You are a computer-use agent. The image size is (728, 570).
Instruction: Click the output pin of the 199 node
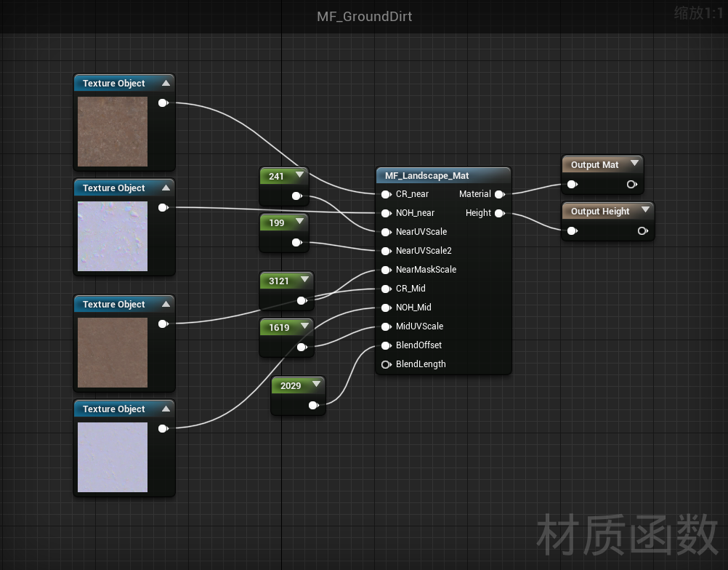[x=296, y=242]
